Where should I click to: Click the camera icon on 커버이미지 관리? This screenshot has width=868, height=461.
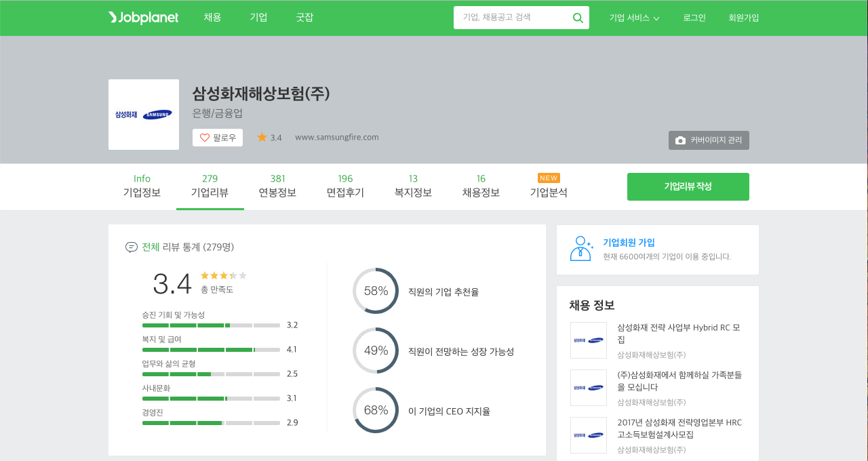681,140
